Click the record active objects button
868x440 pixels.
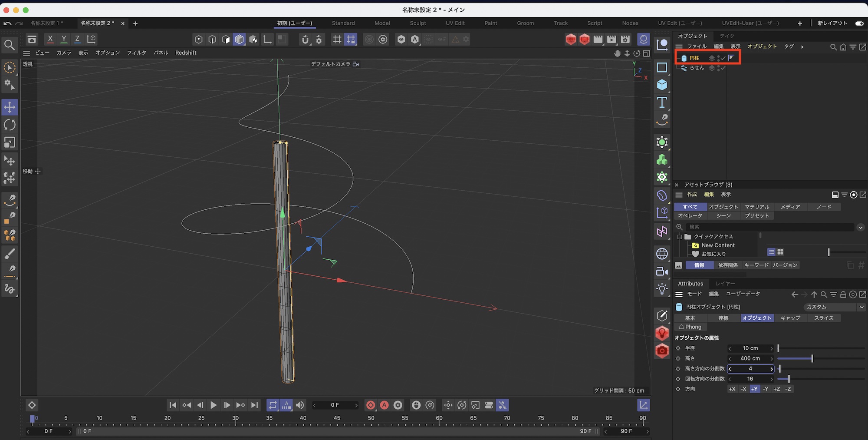pos(371,405)
